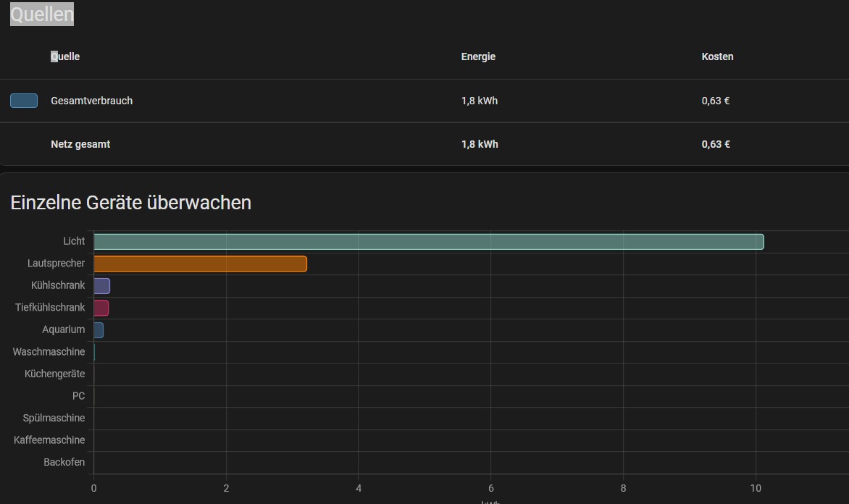This screenshot has height=504, width=849.
Task: Click the Waschmaschine device label
Action: [49, 352]
